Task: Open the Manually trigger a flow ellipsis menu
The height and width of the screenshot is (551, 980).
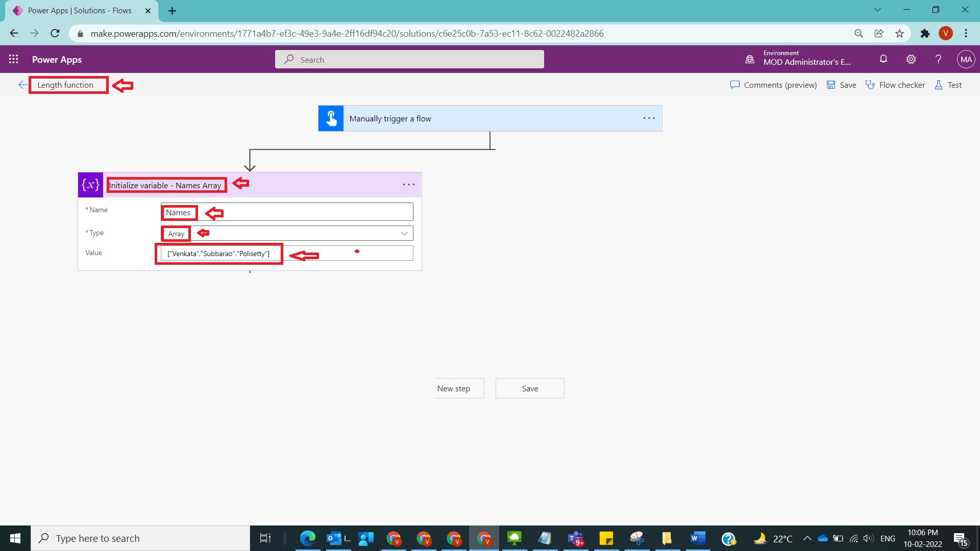Action: coord(649,118)
